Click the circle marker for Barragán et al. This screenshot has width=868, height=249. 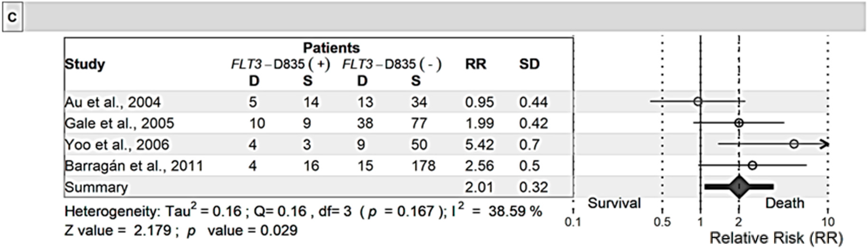click(x=752, y=165)
